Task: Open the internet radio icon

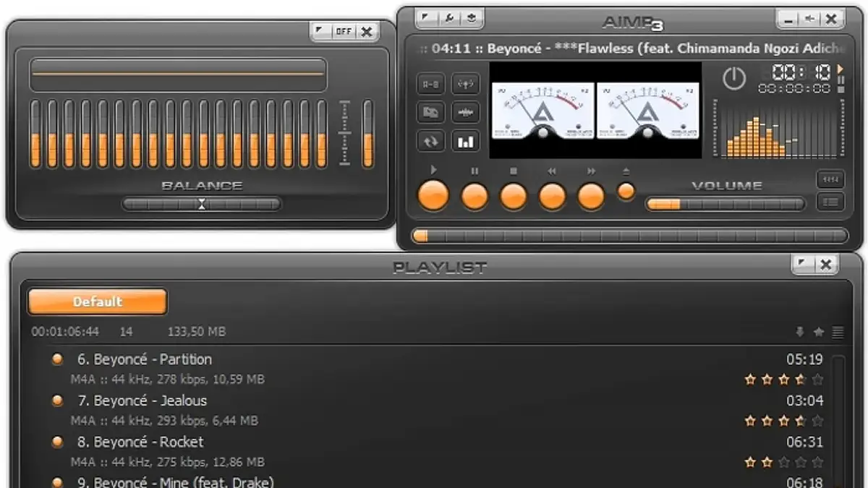Action: coord(465,84)
